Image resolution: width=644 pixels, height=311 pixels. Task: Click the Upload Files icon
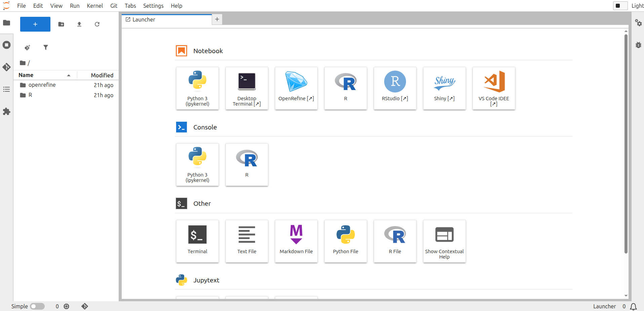[x=79, y=24]
